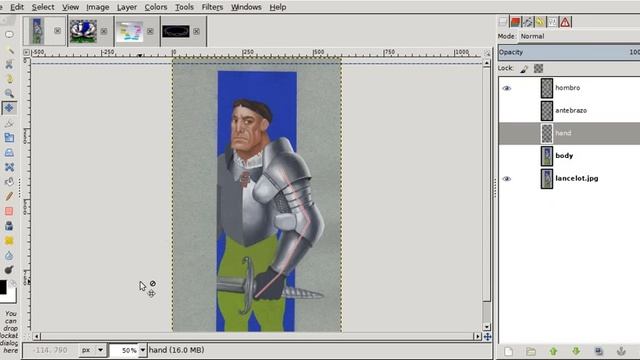Open the px units dropdown
The image size is (640, 360).
click(92, 350)
